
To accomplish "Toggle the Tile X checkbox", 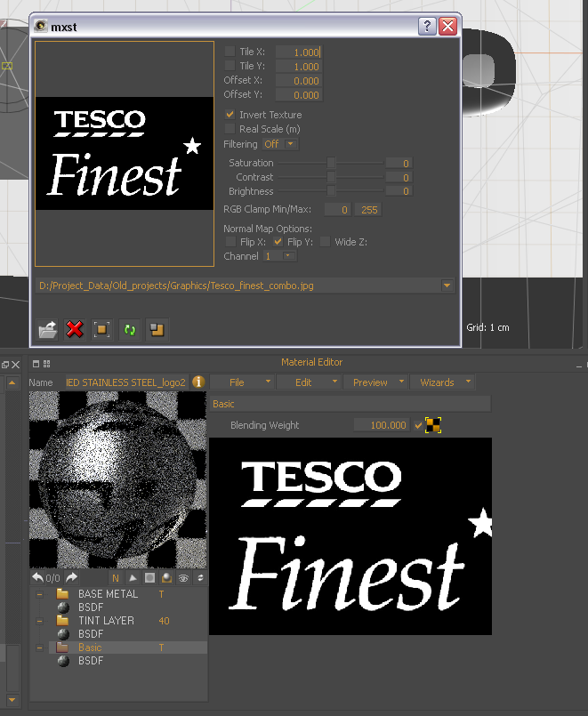I will (230, 52).
